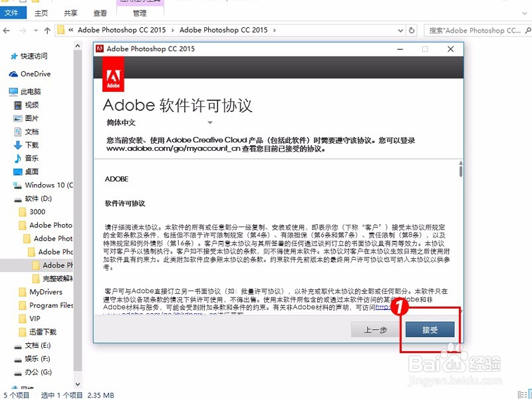
Task: Click the 接受 (Accept) button
Action: coord(430,329)
